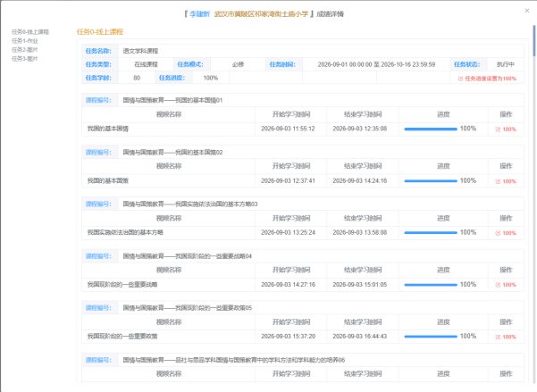Image resolution: width=537 pixels, height=392 pixels.
Task: Click progress bar for 我国实施依法治国的基本方略
Action: (431, 233)
